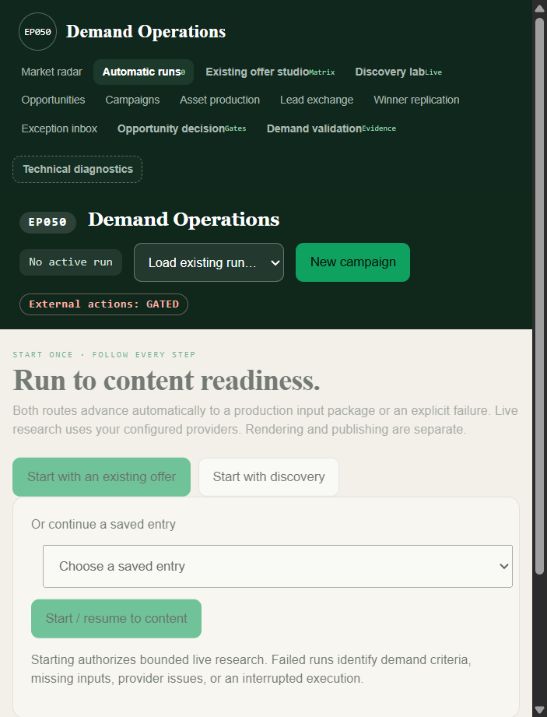Select the Automatic runs tab

144,72
